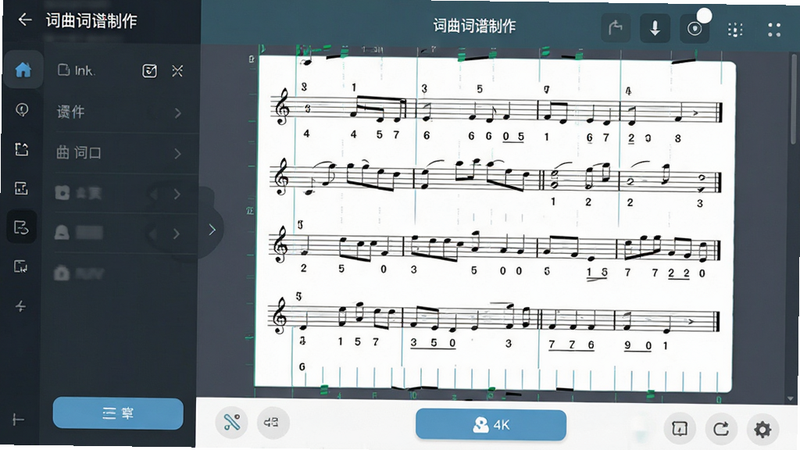Click the scissors edit tool at bottom

pos(232,422)
